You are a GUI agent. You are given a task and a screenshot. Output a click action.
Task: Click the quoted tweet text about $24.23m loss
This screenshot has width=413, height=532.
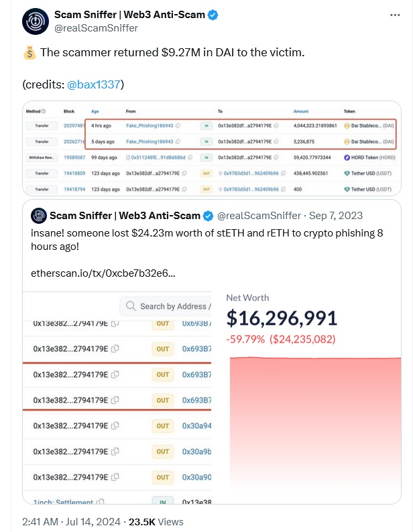point(207,240)
